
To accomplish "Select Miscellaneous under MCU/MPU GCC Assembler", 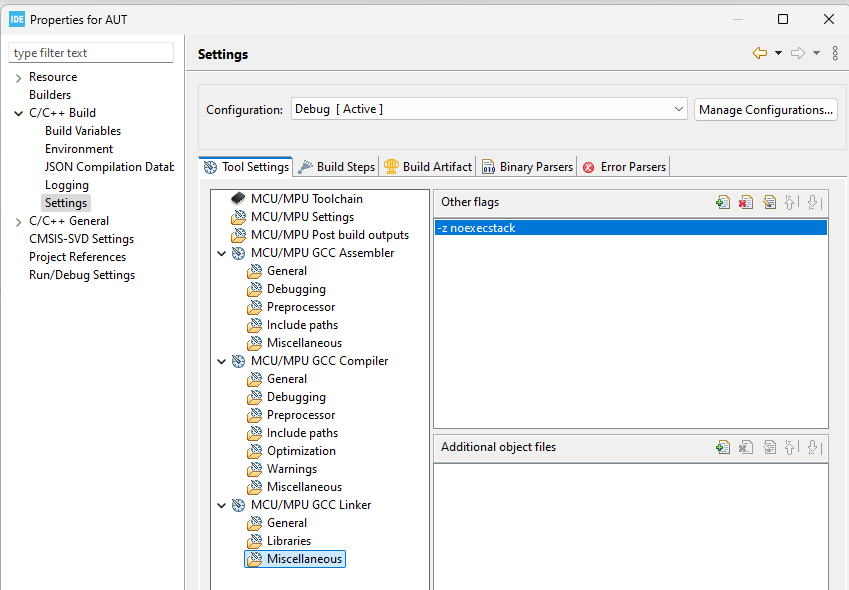I will pos(304,343).
